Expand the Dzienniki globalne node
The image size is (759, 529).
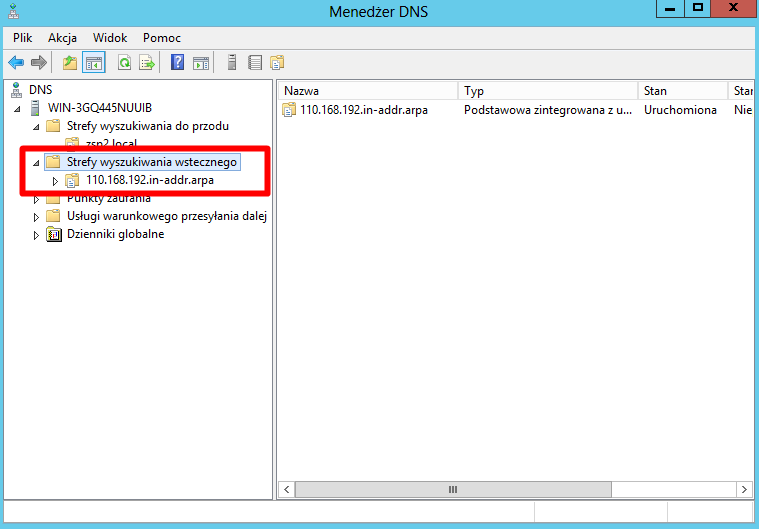[37, 235]
